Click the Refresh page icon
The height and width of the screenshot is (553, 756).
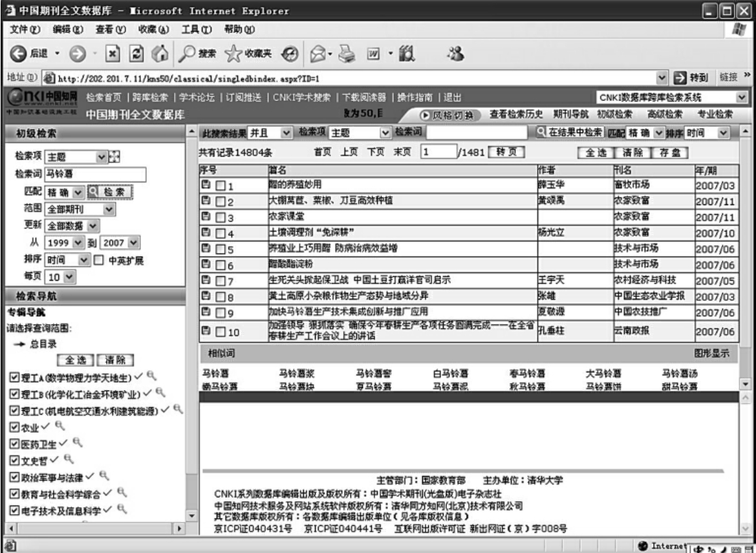pos(136,54)
